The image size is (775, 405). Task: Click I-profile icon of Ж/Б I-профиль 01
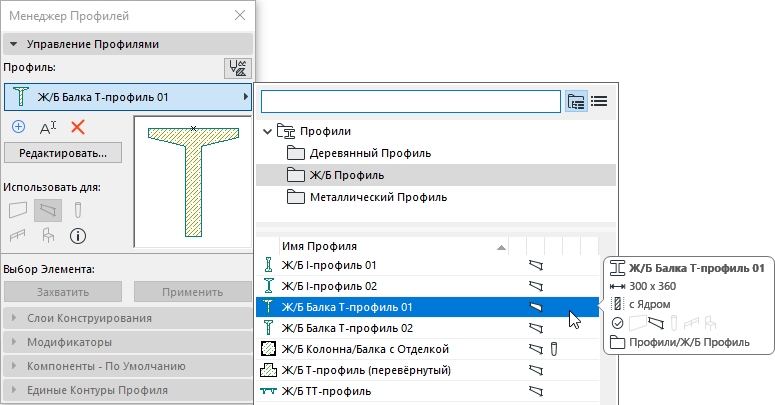(268, 265)
